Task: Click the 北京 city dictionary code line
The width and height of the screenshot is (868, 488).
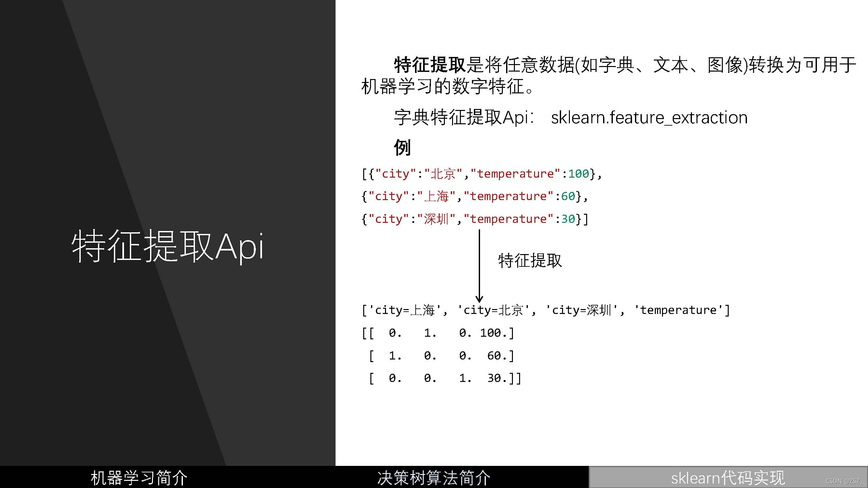Action: pyautogui.click(x=481, y=174)
